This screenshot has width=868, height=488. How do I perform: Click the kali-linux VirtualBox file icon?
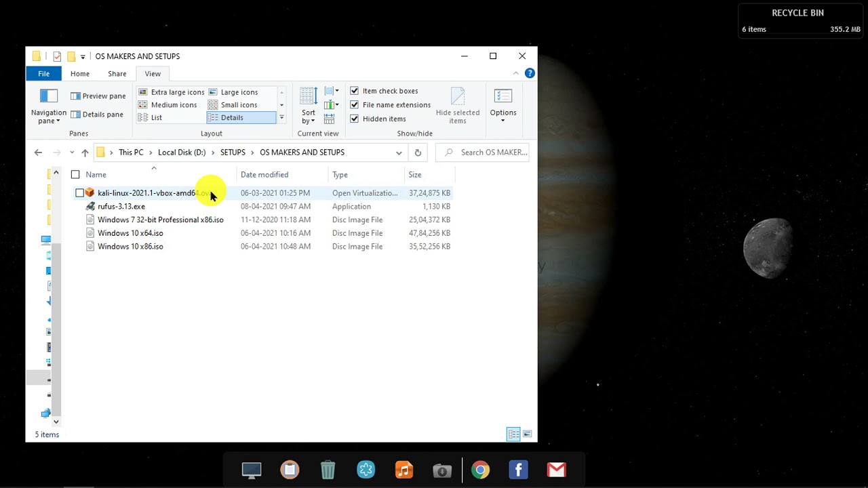coord(90,193)
